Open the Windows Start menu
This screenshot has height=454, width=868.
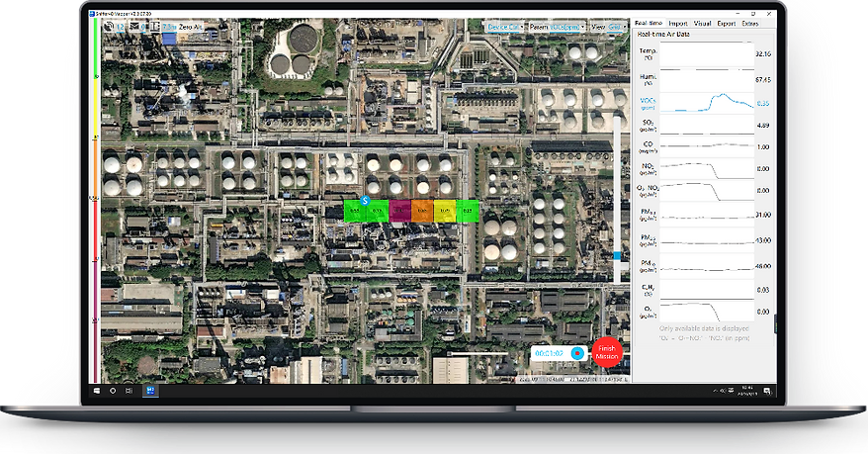(x=96, y=391)
